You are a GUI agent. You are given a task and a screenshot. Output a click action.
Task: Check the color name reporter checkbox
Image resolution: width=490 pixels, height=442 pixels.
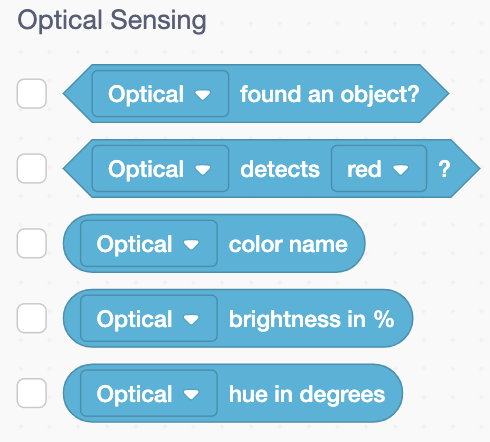pos(32,243)
